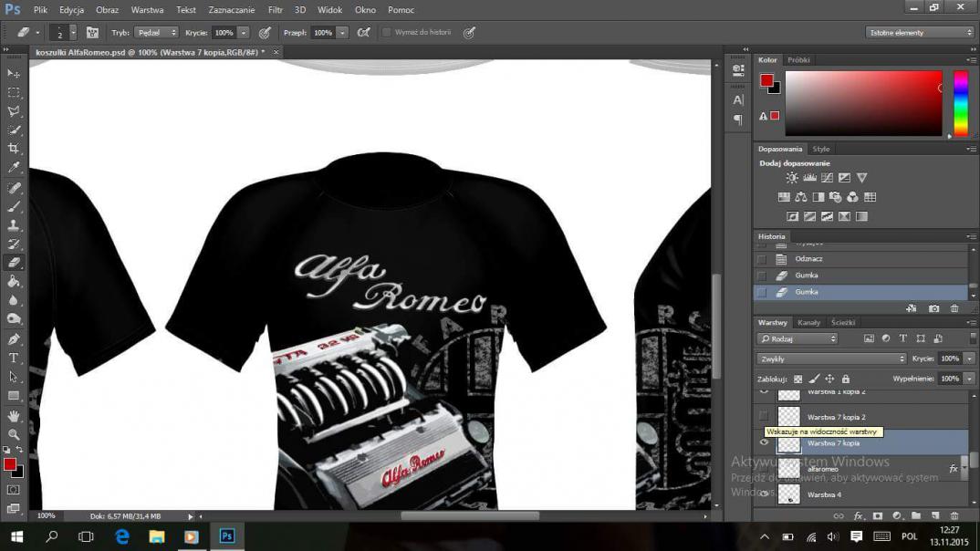Create a new layer group

click(915, 516)
